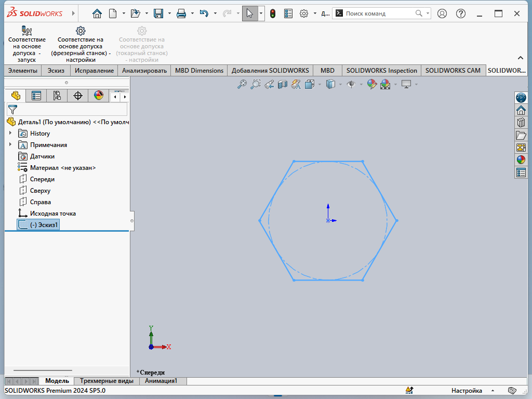532x399 pixels.
Task: Click the DisplayManager color sphere tab
Action: point(98,96)
